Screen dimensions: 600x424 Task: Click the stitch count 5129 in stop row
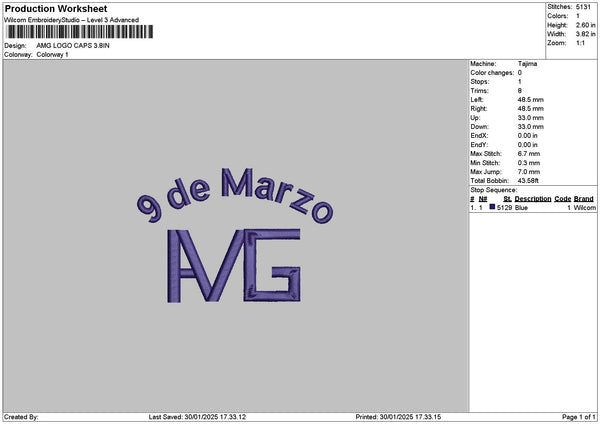point(504,207)
